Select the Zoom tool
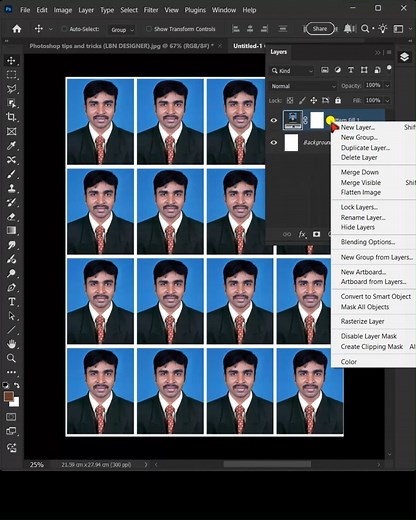Viewport: 416px width, 520px height. point(11,358)
